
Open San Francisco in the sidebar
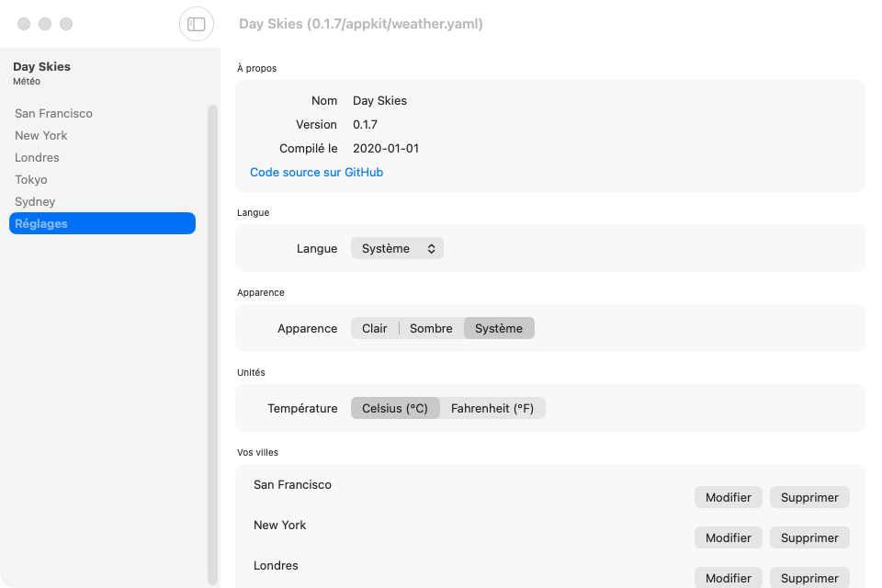point(102,114)
